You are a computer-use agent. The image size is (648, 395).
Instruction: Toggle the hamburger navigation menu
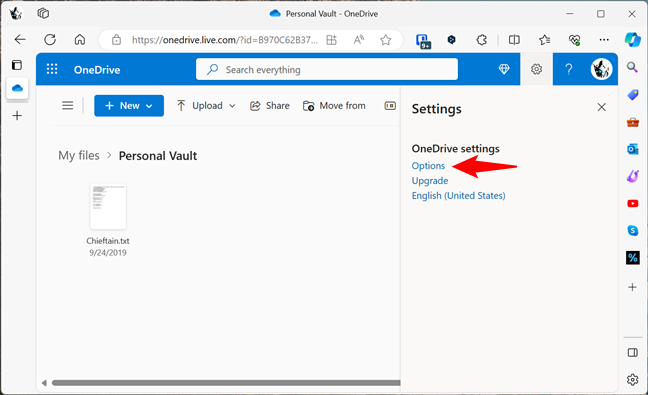(x=67, y=106)
